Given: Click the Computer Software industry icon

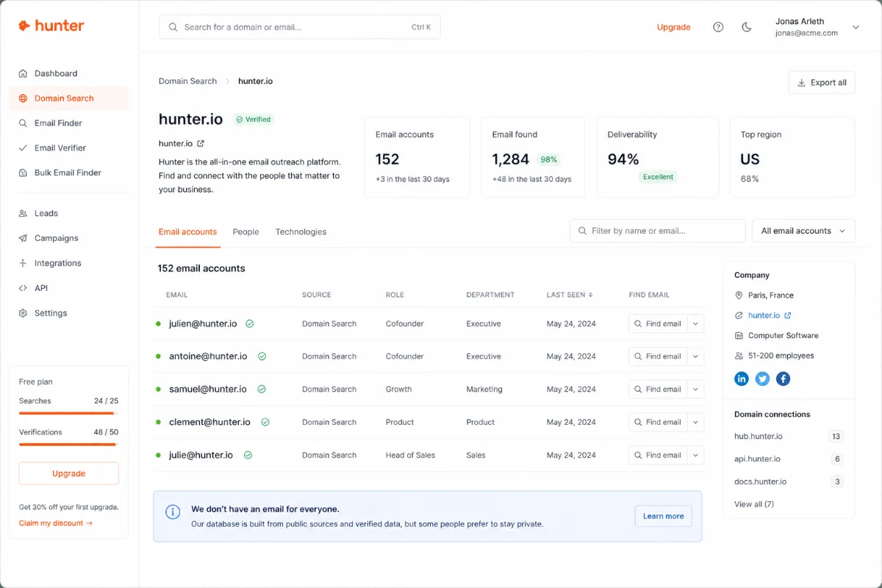Looking at the screenshot, I should (x=739, y=336).
